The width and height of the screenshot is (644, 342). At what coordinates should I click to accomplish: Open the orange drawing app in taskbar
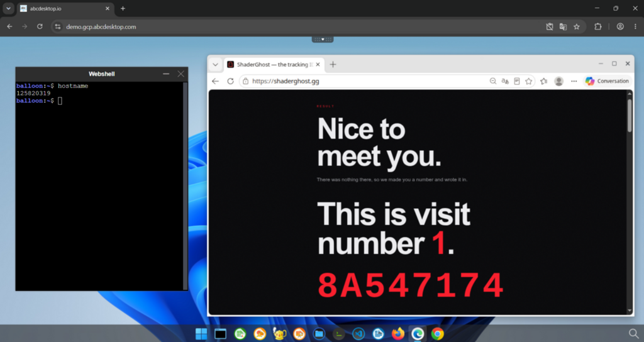260,334
